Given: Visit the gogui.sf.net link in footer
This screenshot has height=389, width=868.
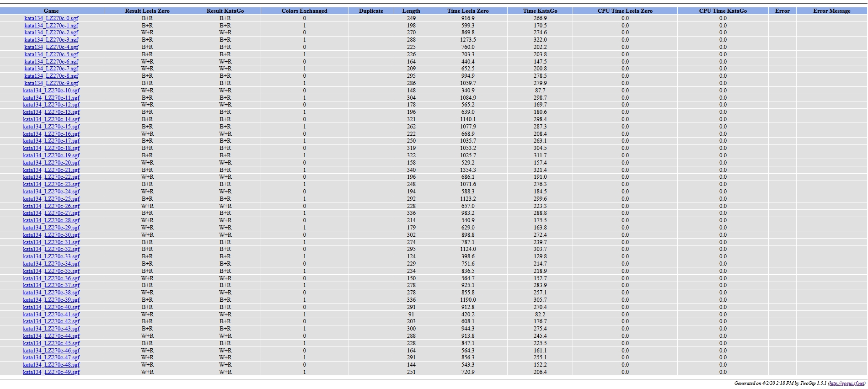Looking at the screenshot, I should click(x=847, y=384).
